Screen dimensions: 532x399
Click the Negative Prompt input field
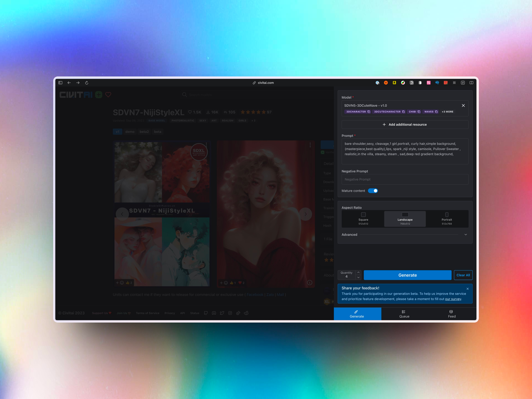tap(405, 179)
